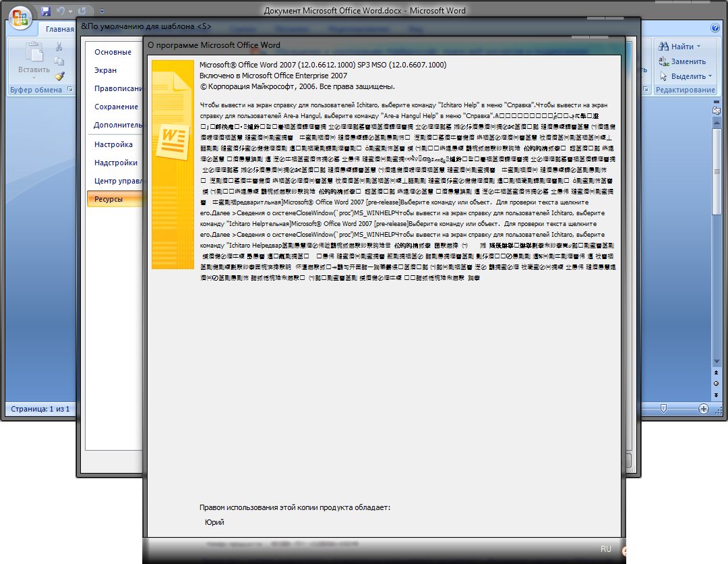This screenshot has width=728, height=564.
Task: Click the Правом использования этой копии text
Action: click(295, 507)
